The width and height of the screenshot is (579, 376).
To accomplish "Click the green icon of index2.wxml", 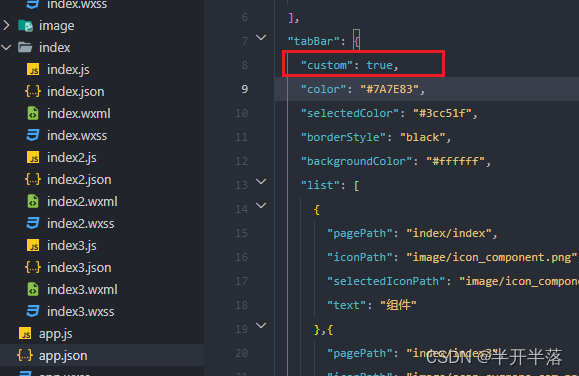I will click(33, 201).
